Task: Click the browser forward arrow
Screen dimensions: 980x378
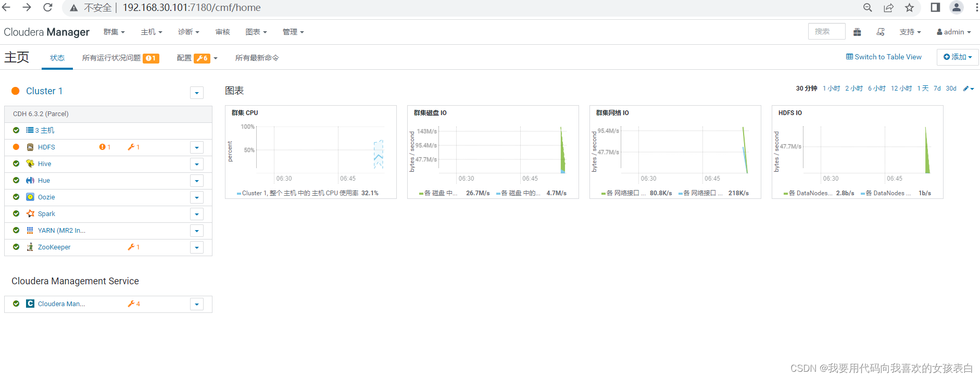Action: point(27,7)
